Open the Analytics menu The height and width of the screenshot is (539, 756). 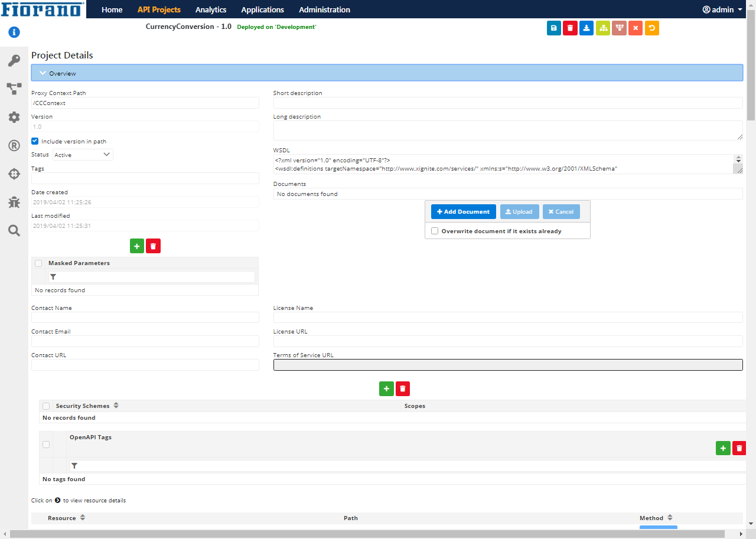click(211, 9)
